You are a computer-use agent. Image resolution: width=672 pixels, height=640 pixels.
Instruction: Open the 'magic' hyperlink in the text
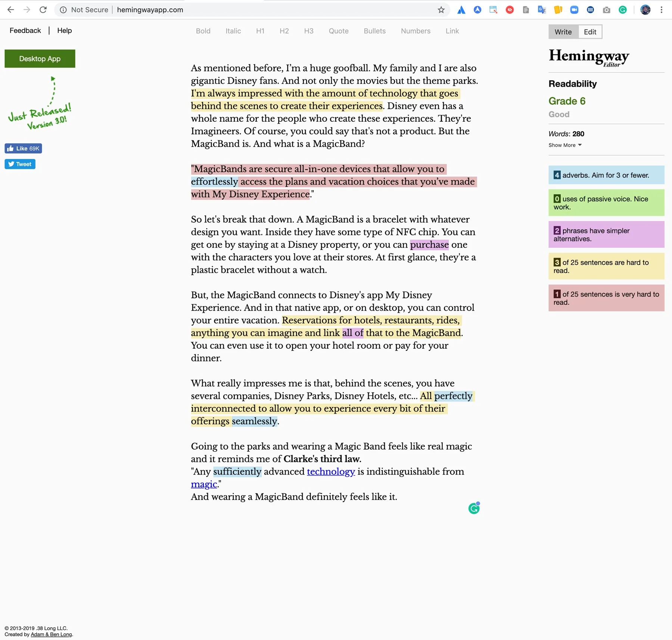pos(204,484)
